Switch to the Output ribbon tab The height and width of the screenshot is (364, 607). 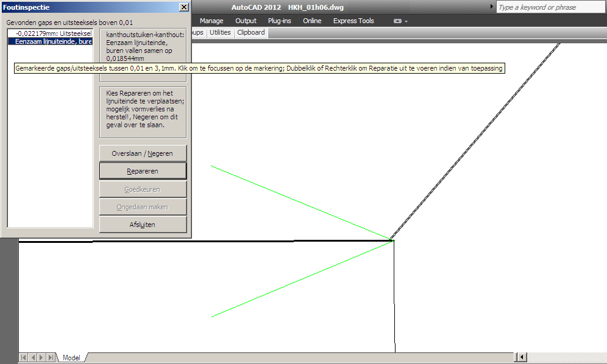click(x=246, y=21)
